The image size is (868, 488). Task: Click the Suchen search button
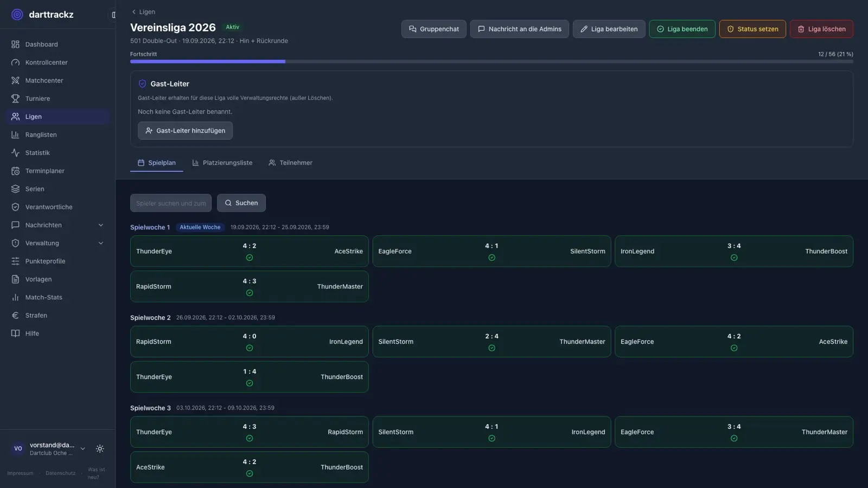point(241,203)
